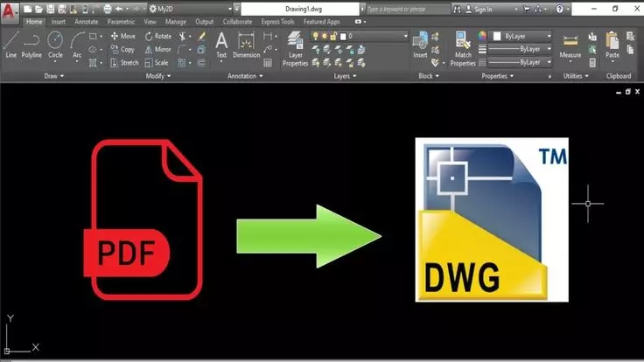This screenshot has height=362, width=644.
Task: Click the binoculars search icon
Action: [457, 9]
